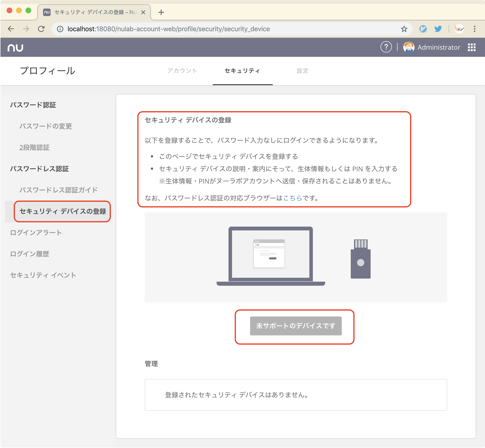
Task: Switch to the 設定 tab
Action: point(302,71)
